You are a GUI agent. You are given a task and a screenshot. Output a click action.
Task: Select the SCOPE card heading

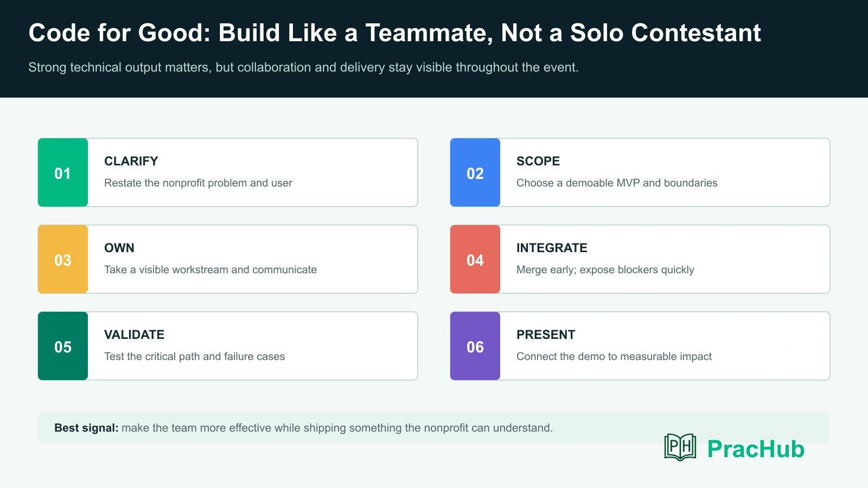point(538,161)
